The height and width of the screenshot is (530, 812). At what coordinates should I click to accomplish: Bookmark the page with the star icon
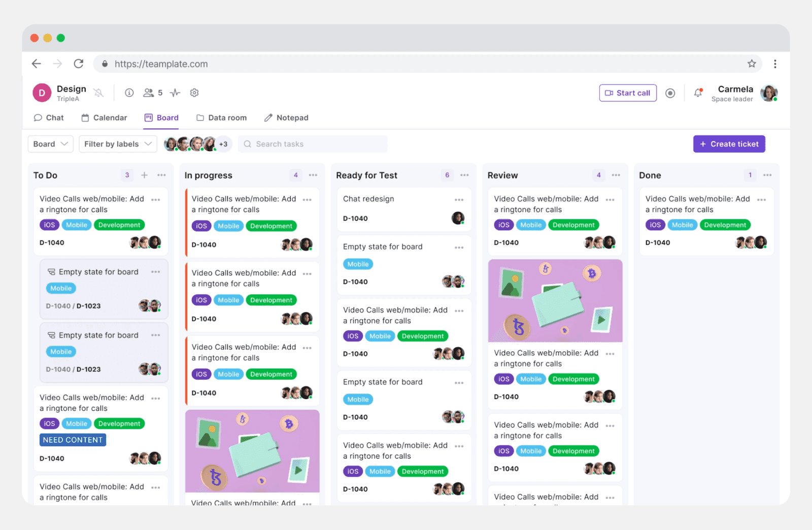[753, 63]
